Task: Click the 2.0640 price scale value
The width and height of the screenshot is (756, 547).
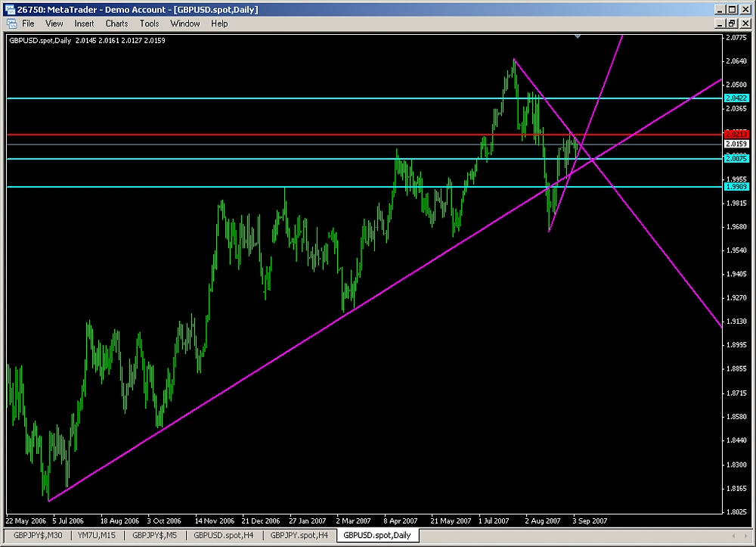Action: pos(736,61)
